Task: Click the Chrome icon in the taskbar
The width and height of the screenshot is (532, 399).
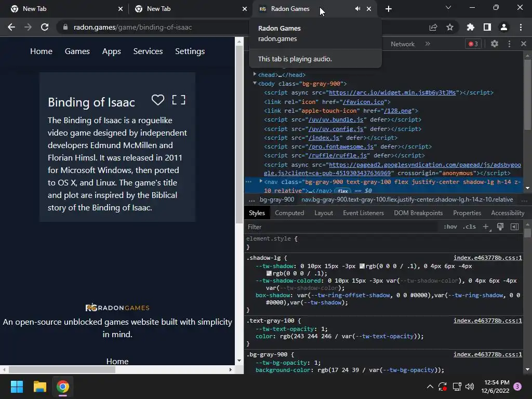Action: 63,387
